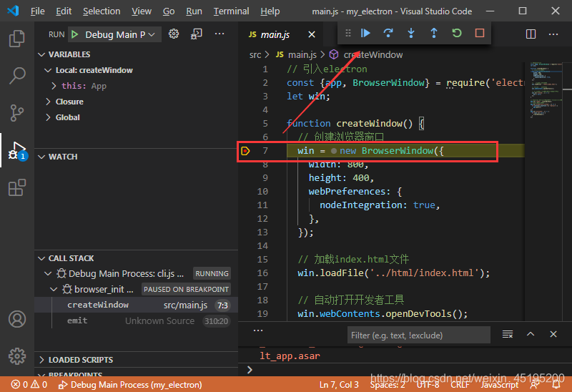Click the feedback icon in status bar
572x392 pixels.
(535, 384)
